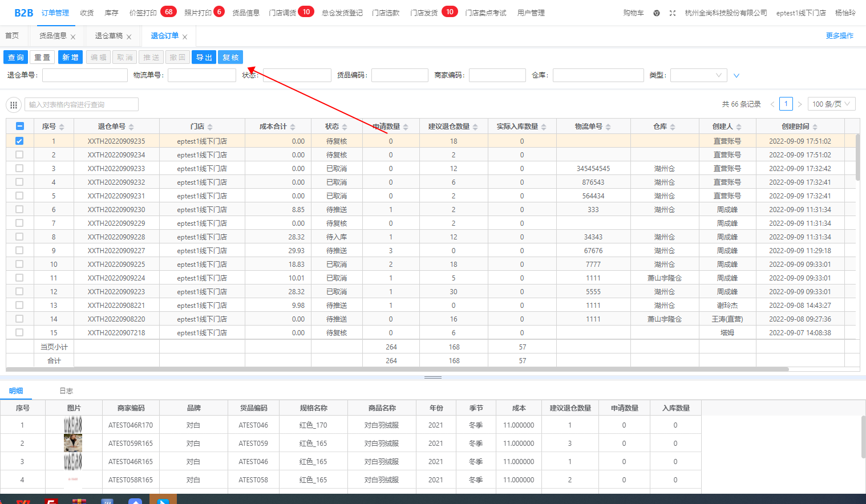This screenshot has height=504, width=866.
Task: Switch to the 日志 tab
Action: 66,391
